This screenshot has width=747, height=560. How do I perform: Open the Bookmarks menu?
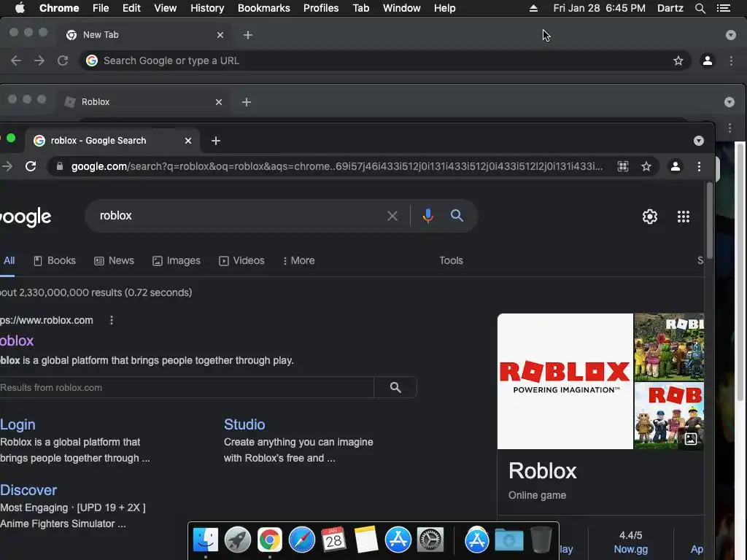pos(263,8)
